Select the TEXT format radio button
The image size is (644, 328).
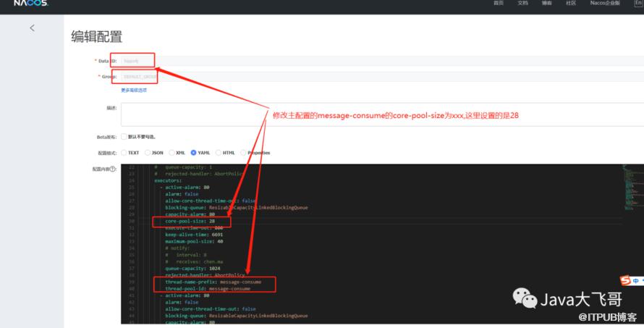[124, 153]
